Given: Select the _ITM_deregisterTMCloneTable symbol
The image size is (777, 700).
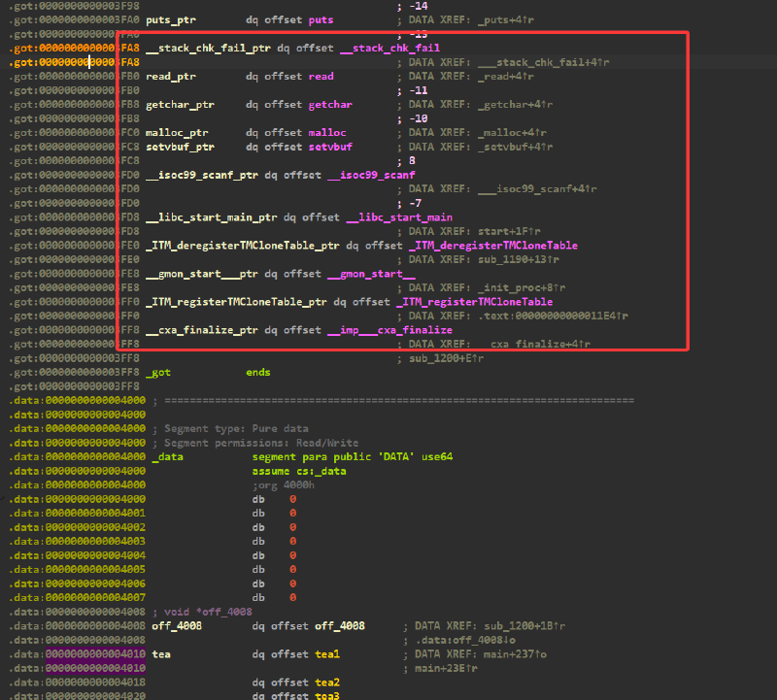Looking at the screenshot, I should point(493,247).
